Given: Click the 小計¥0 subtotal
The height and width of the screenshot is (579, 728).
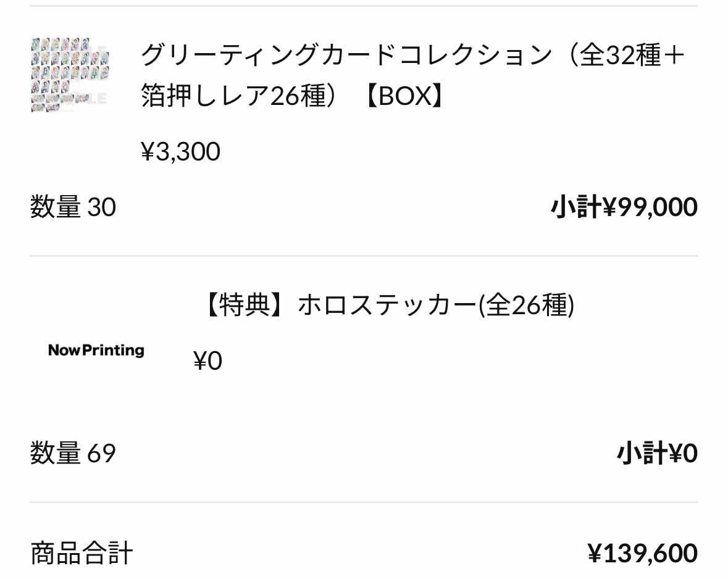Looking at the screenshot, I should [657, 453].
